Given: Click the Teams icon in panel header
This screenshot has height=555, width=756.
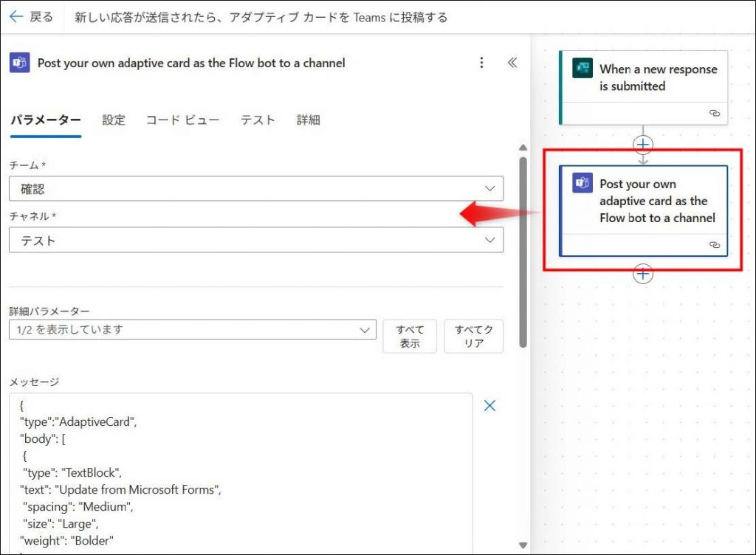Looking at the screenshot, I should pos(20,63).
